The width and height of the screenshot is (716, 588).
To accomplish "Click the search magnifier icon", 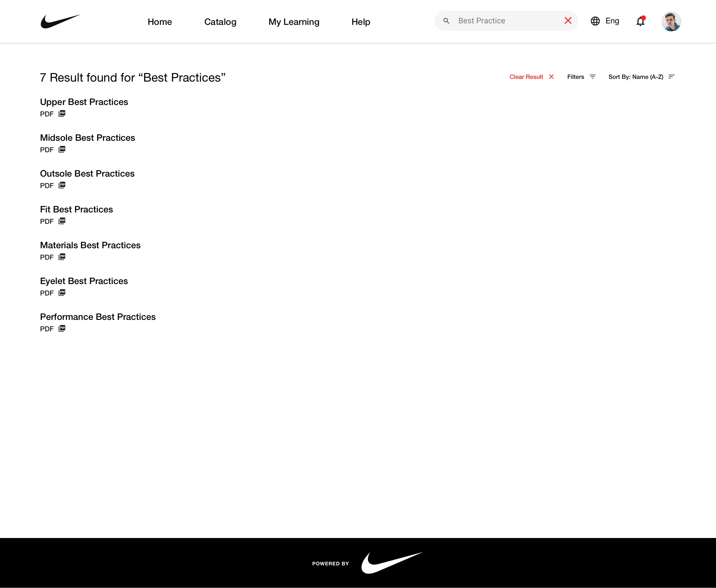I will point(446,21).
